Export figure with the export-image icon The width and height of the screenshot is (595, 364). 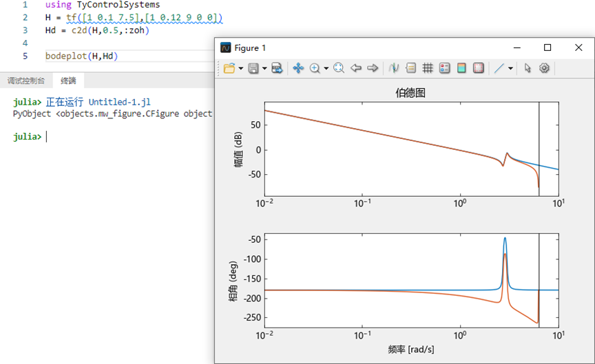click(277, 68)
